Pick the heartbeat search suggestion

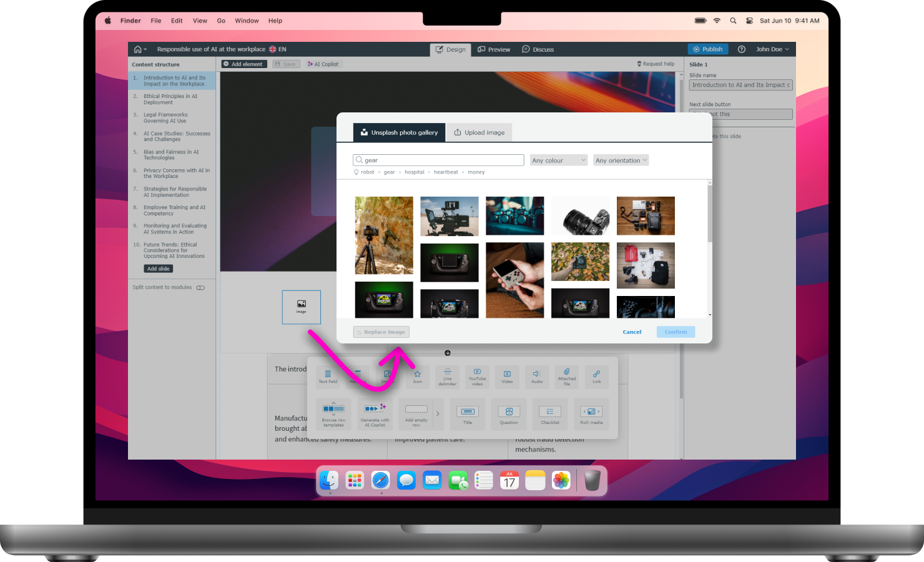446,172
